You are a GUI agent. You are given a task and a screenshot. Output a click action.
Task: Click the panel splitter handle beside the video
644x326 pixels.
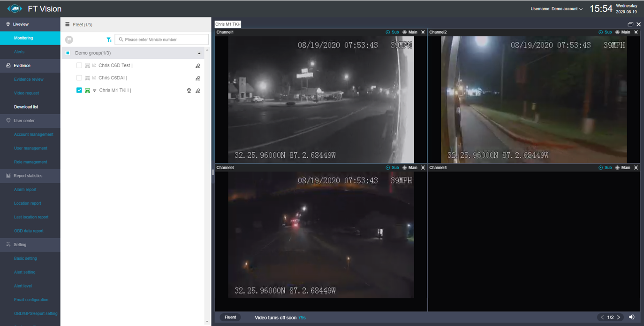coord(213,172)
